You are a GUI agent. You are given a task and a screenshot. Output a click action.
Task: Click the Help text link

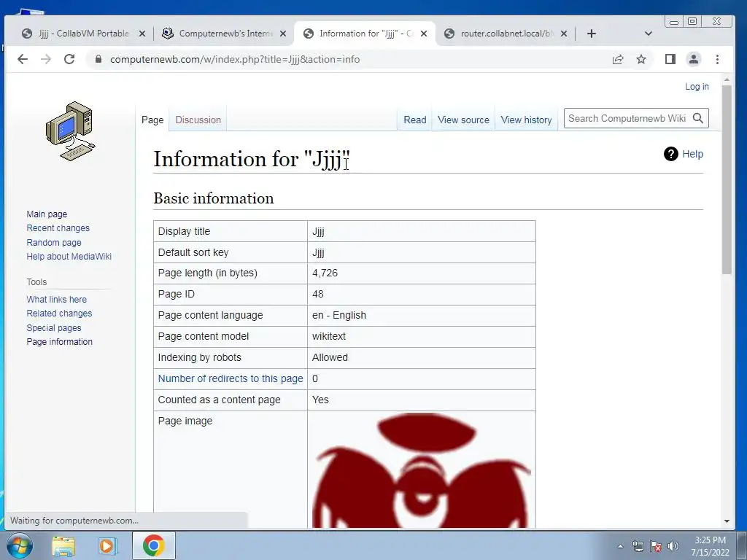693,154
